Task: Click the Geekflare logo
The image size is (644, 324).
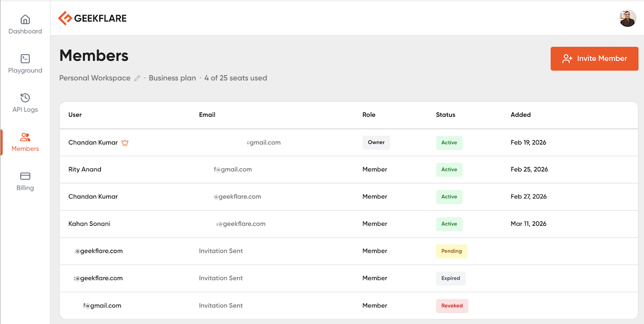Action: coord(92,18)
